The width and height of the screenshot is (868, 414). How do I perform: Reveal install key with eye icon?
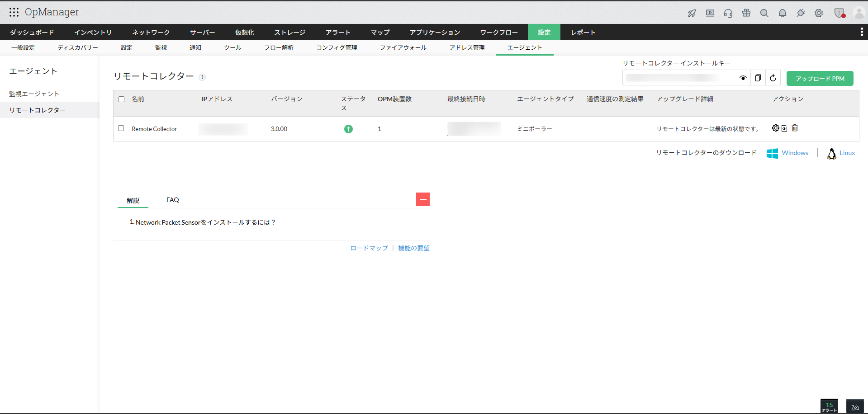(x=743, y=78)
